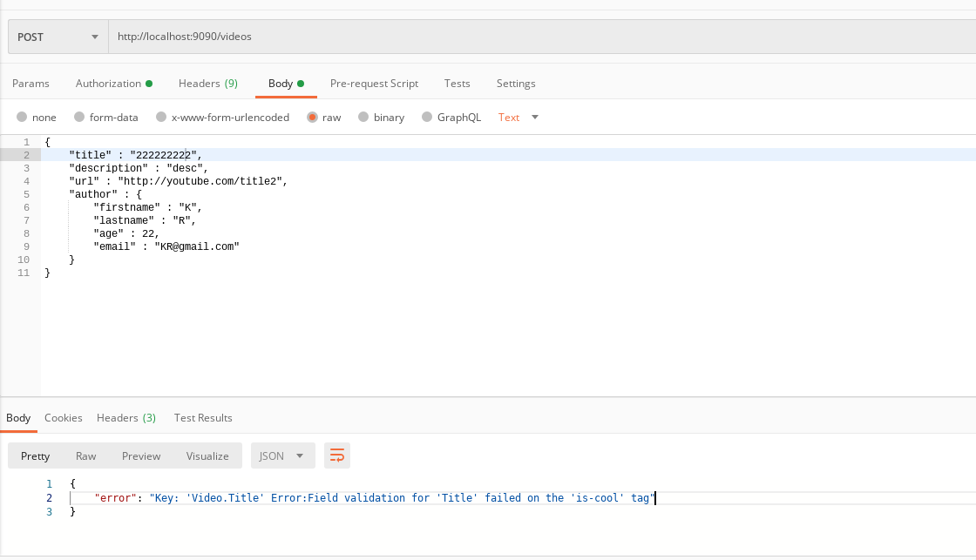Pick the x-www-form-urlencoded radio option
Screen dimensions: 976x560
[161, 118]
